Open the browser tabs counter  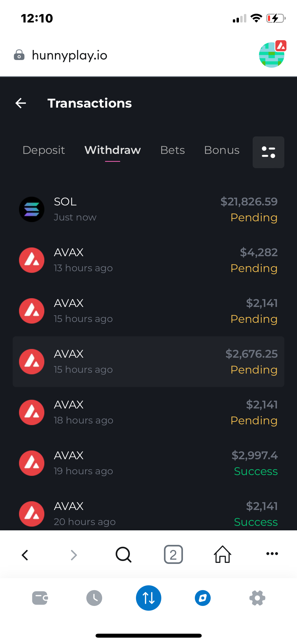[173, 554]
